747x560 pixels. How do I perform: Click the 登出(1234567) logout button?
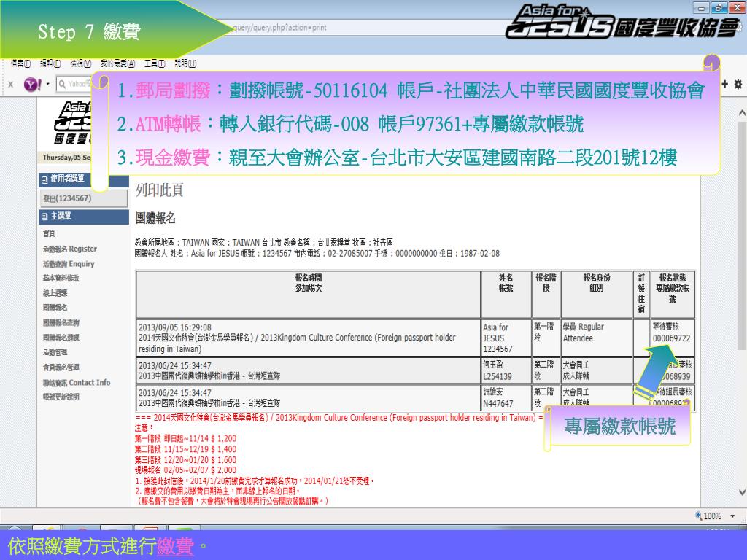click(x=66, y=198)
